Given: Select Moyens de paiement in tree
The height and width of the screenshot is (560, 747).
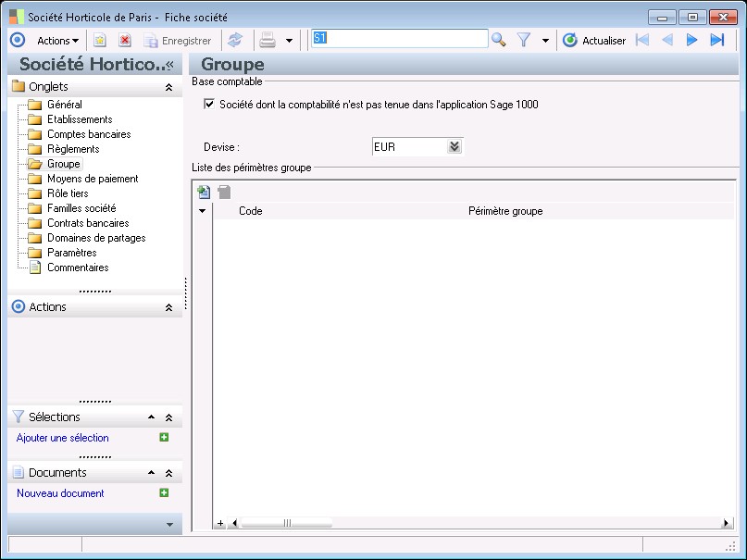Looking at the screenshot, I should [93, 179].
